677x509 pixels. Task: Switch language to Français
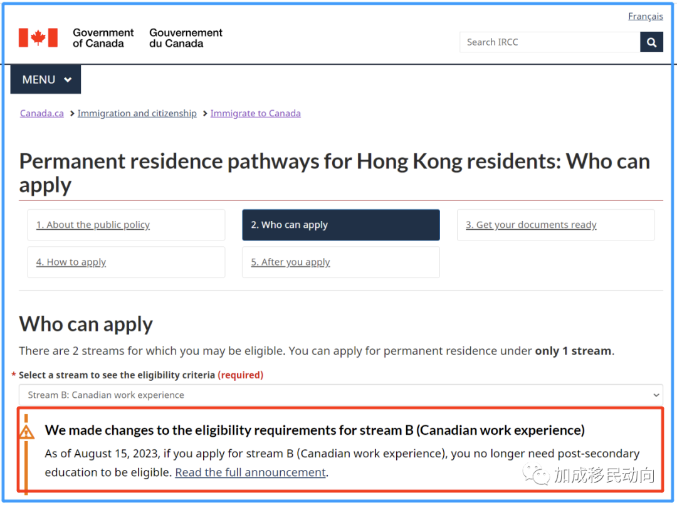[645, 16]
